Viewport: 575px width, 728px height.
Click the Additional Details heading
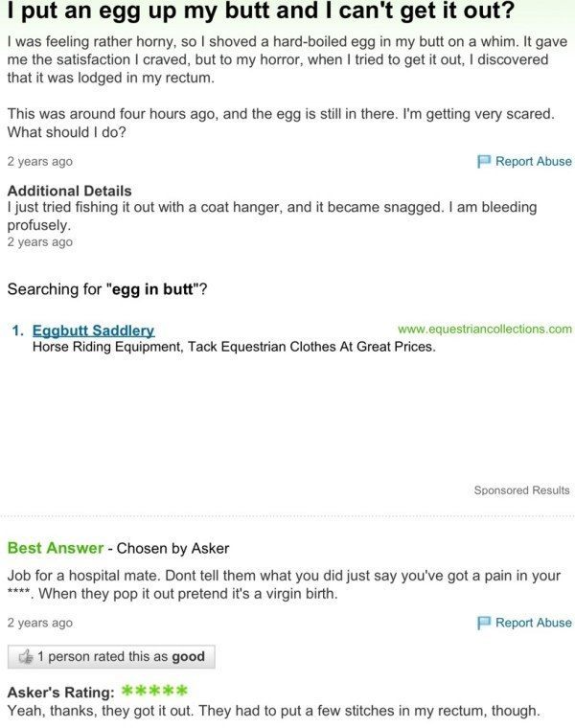70,191
